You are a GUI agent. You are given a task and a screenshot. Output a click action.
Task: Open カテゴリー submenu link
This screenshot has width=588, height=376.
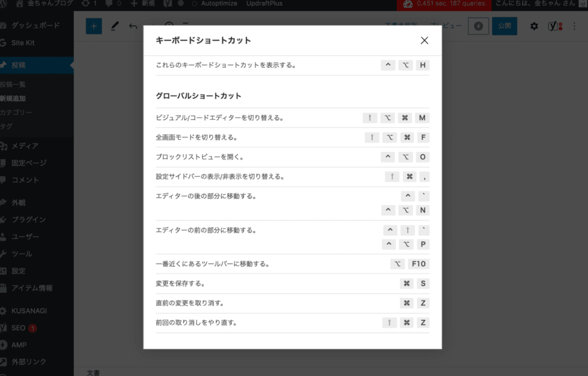click(16, 113)
